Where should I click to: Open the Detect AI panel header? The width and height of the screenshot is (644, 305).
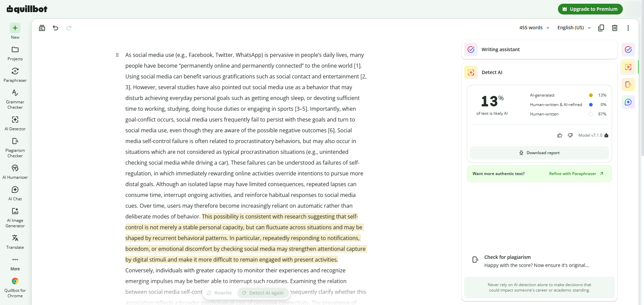[x=539, y=72]
